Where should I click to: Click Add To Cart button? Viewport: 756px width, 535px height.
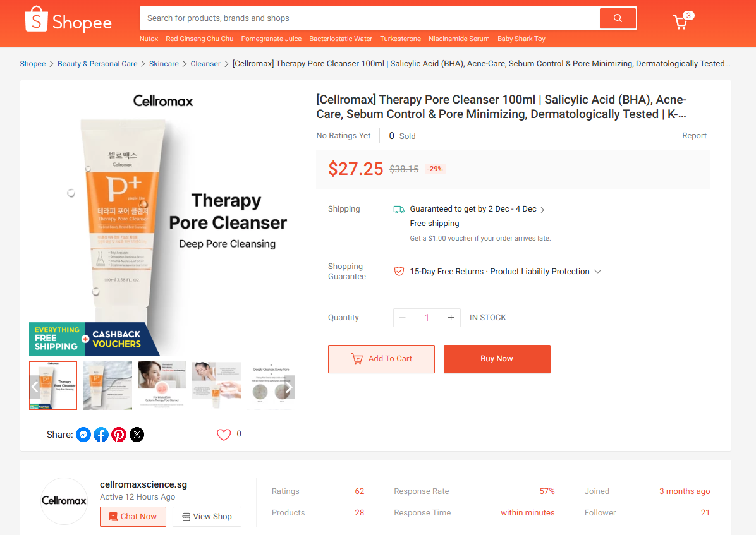click(381, 359)
